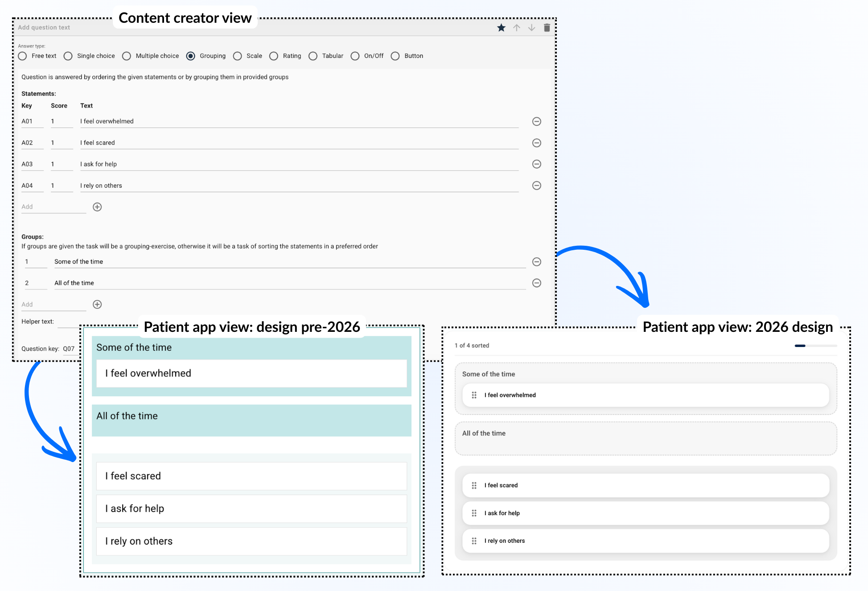Image resolution: width=868 pixels, height=591 pixels.
Task: Click plus icon to add group
Action: point(97,304)
